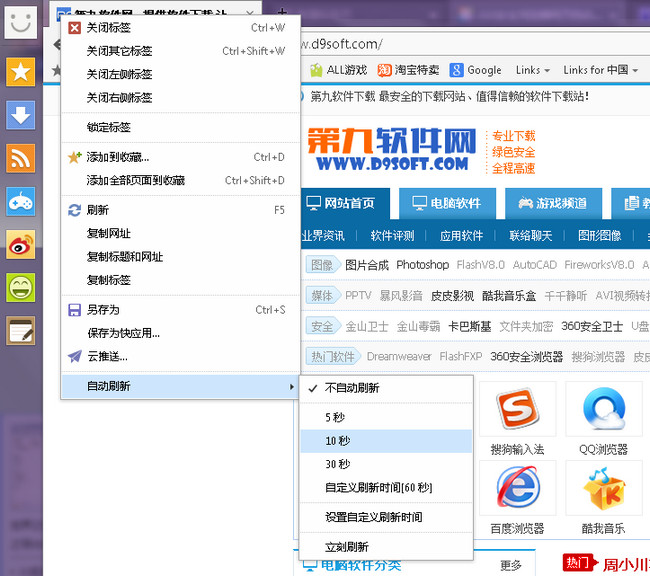Click the d9soft.com address bar
This screenshot has height=576, width=650.
tap(475, 44)
